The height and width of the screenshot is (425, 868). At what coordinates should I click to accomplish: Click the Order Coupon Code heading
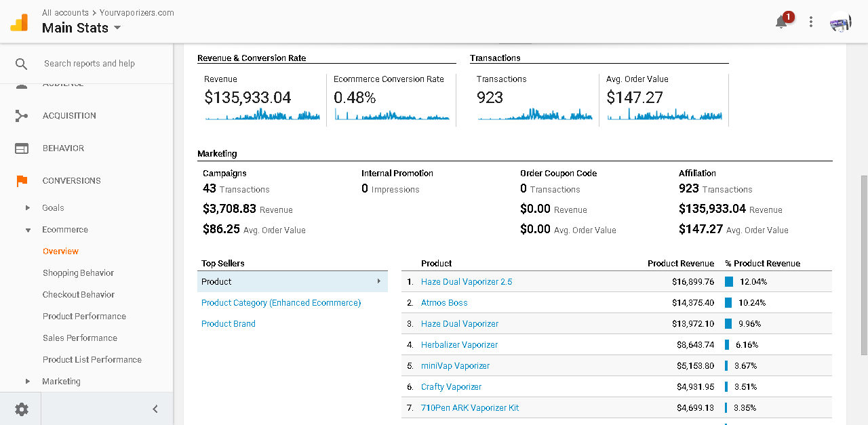click(x=558, y=174)
